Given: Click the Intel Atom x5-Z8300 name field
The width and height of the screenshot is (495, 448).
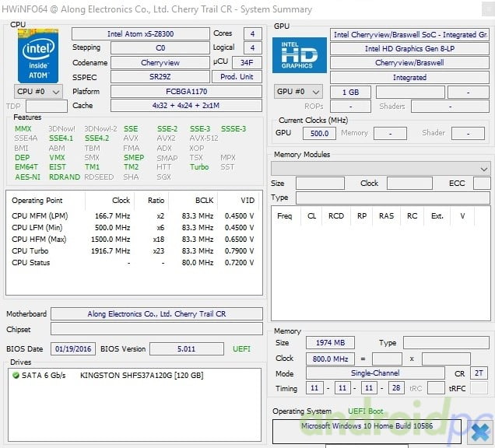Looking at the screenshot, I should (x=140, y=33).
